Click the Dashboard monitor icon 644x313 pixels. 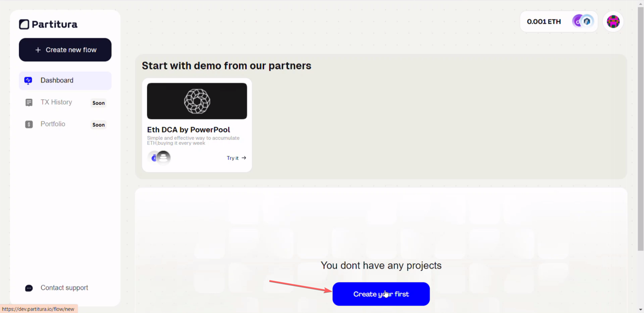pos(28,81)
